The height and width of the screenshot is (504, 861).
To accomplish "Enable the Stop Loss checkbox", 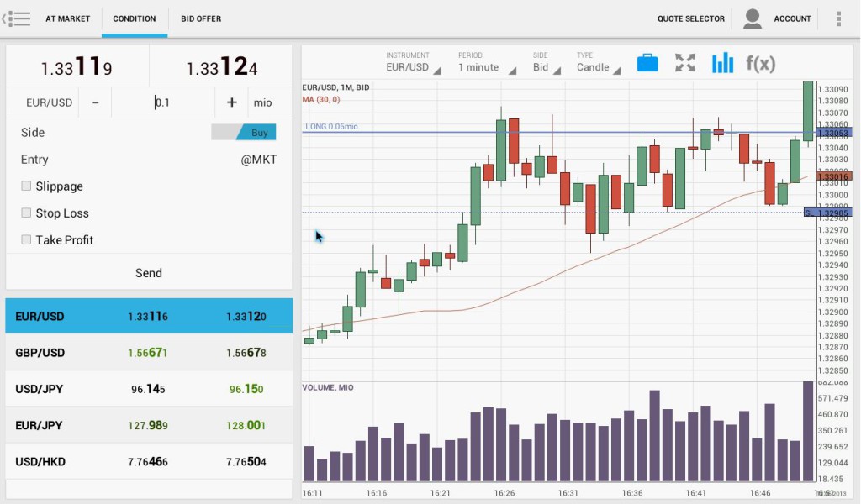I will (26, 213).
